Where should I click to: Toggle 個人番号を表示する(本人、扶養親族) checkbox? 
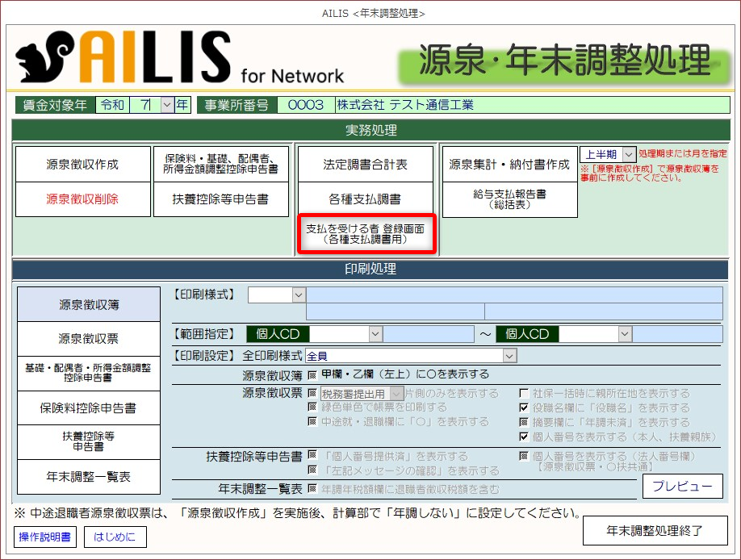pos(523,437)
